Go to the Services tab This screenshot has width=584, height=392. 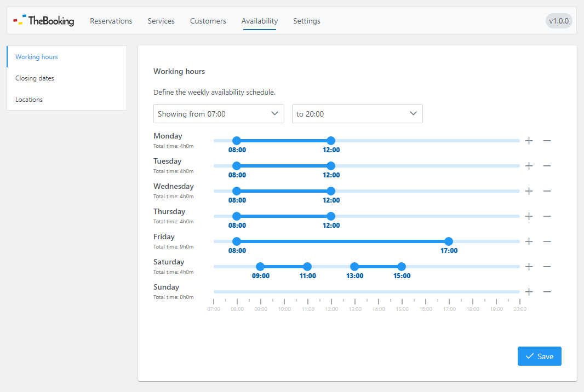tap(161, 21)
